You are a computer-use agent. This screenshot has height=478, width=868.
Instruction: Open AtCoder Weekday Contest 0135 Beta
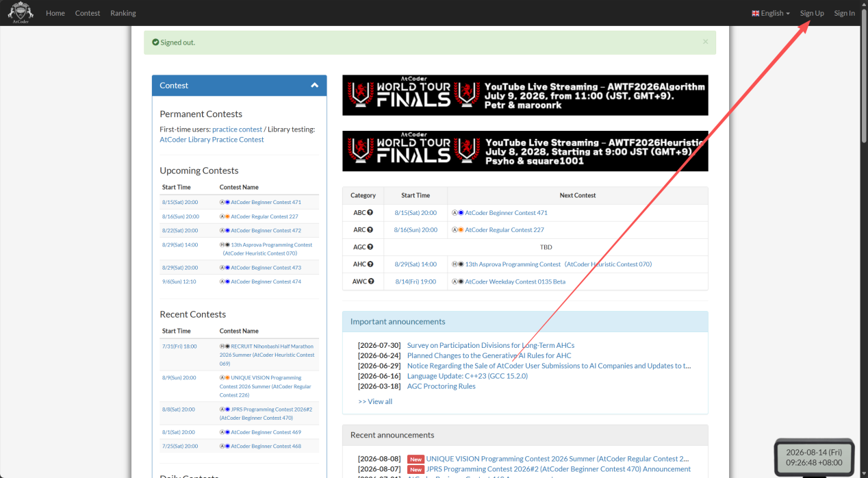(x=515, y=281)
